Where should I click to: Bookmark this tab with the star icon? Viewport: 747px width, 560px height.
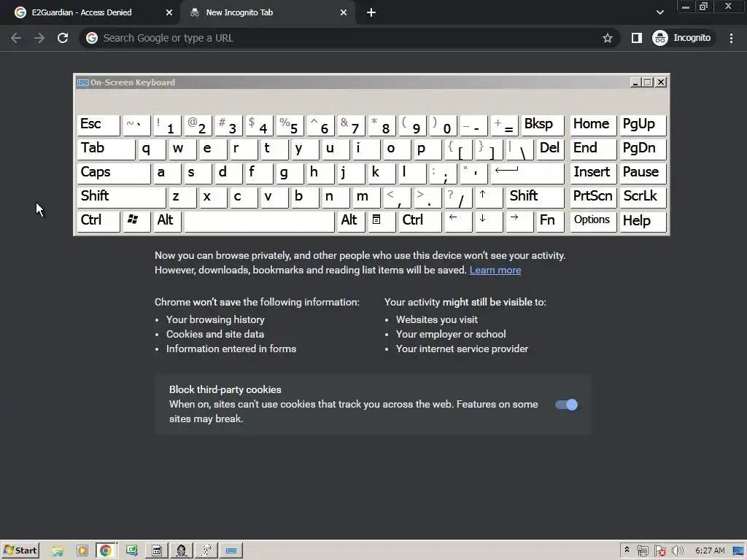point(607,38)
